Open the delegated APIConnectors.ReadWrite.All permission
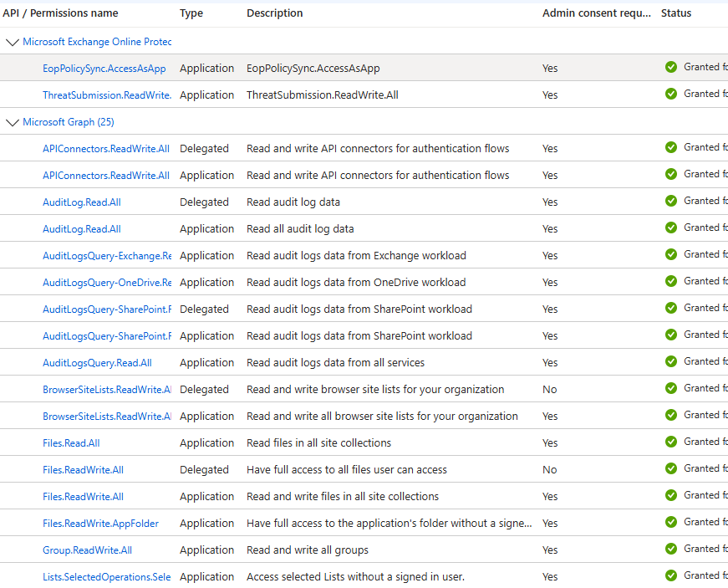 107,148
